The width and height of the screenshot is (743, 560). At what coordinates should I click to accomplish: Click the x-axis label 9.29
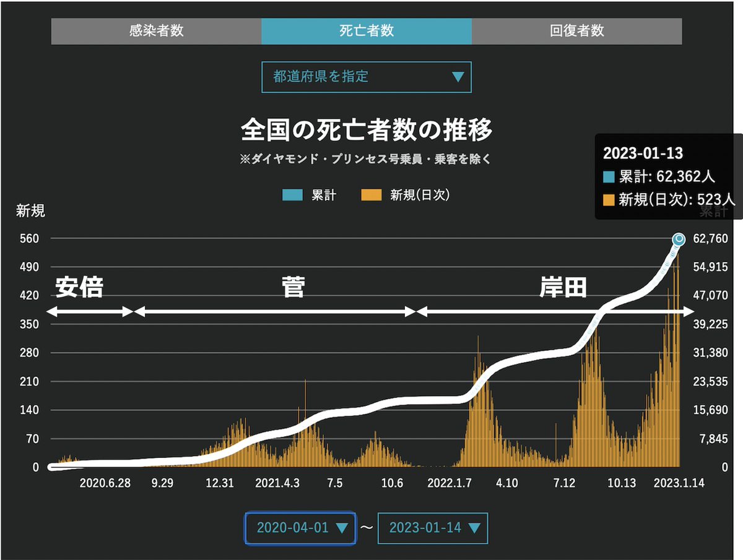click(162, 483)
